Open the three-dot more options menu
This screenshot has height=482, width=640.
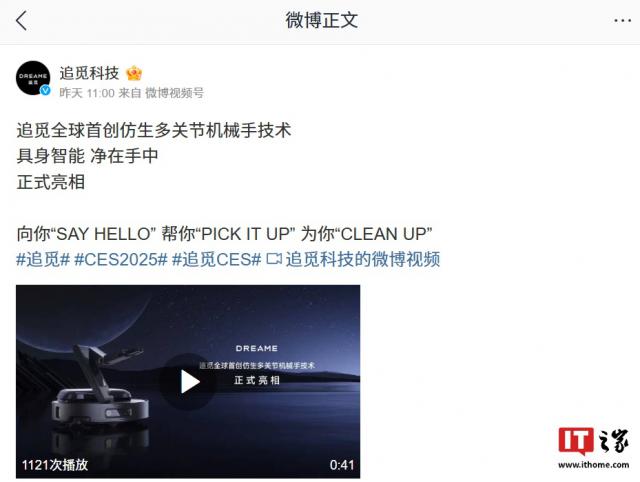(622, 20)
